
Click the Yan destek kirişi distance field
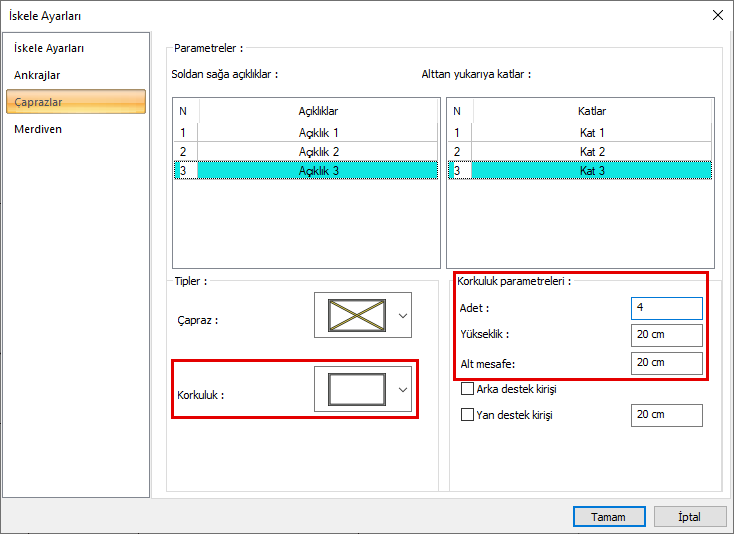pyautogui.click(x=666, y=415)
